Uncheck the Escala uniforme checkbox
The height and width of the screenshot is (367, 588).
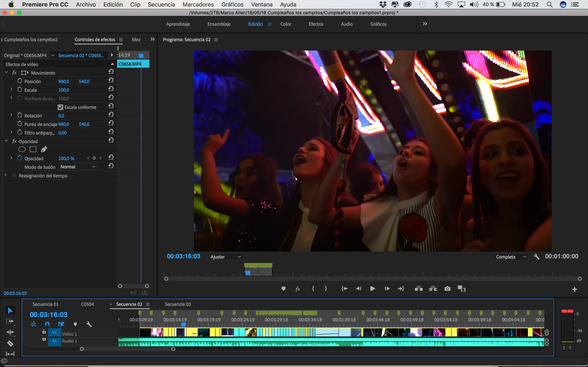pos(60,107)
